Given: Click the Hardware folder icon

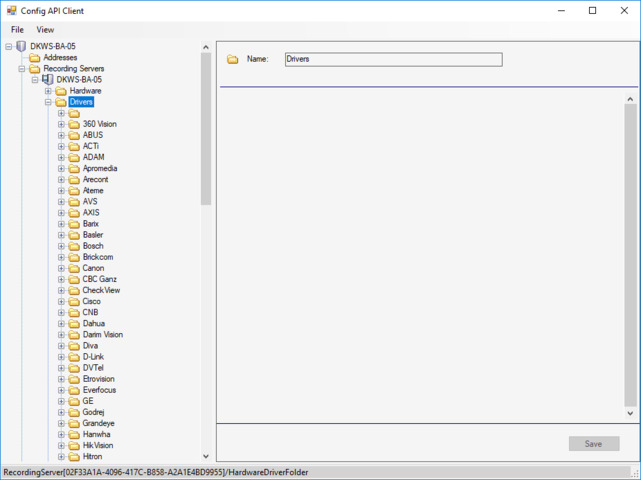Looking at the screenshot, I should (x=61, y=91).
